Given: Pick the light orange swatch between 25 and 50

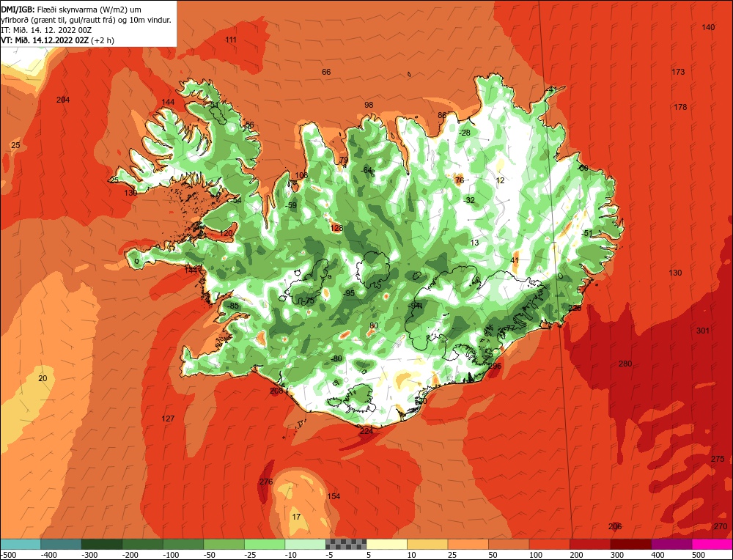Looking at the screenshot, I should [x=468, y=544].
